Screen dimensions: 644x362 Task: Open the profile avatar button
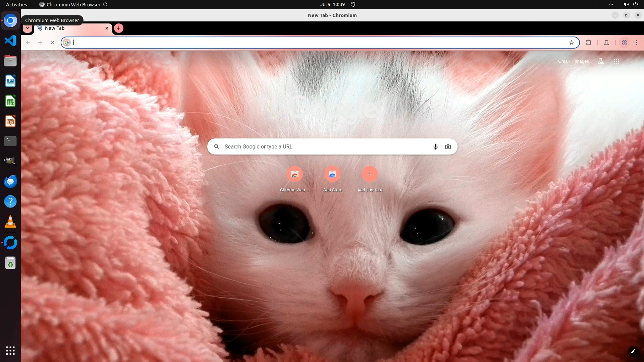click(x=625, y=43)
